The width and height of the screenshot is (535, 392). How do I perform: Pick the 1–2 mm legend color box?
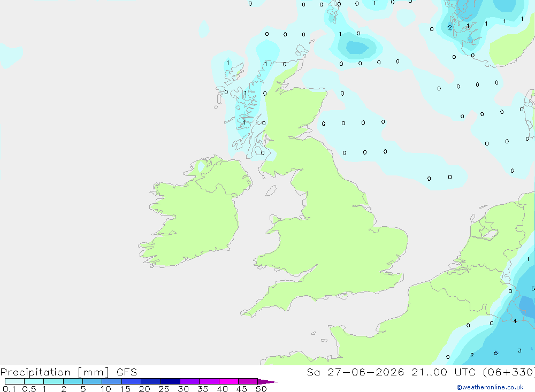[53, 381]
